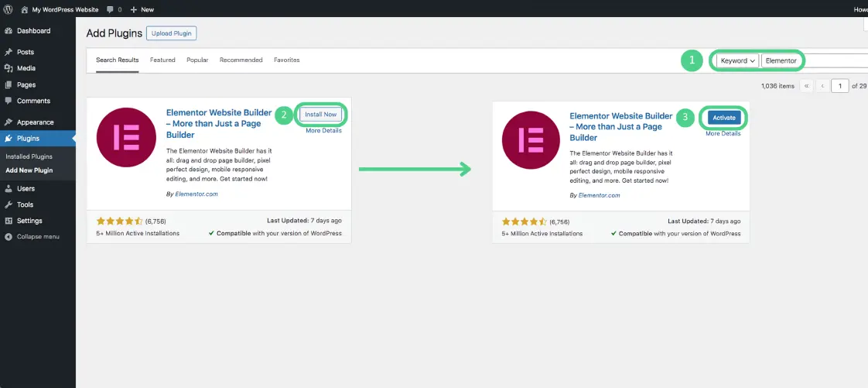Image resolution: width=868 pixels, height=388 pixels.
Task: Switch to the Search Results tab
Action: [118, 60]
